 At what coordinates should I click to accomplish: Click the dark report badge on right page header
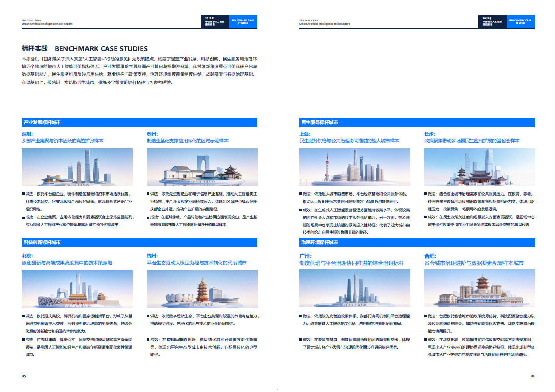click(492, 21)
